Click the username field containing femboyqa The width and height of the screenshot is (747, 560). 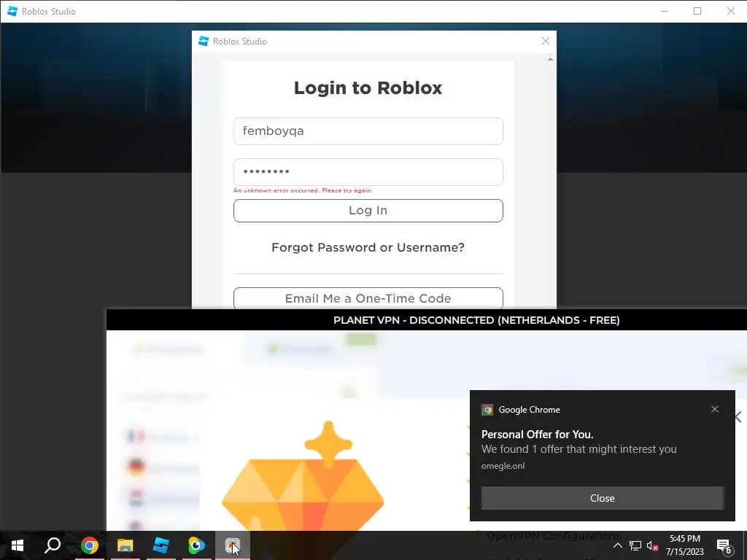click(368, 131)
